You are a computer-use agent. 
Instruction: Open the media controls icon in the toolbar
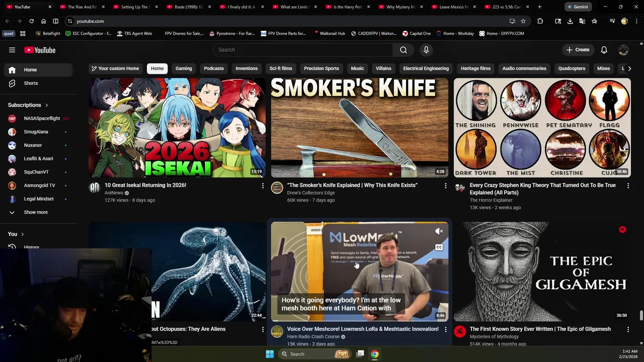612,21
